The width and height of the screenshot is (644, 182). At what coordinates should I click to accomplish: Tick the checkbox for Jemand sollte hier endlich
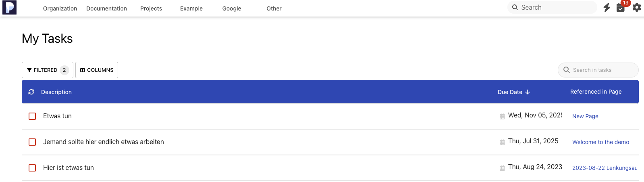tap(32, 142)
